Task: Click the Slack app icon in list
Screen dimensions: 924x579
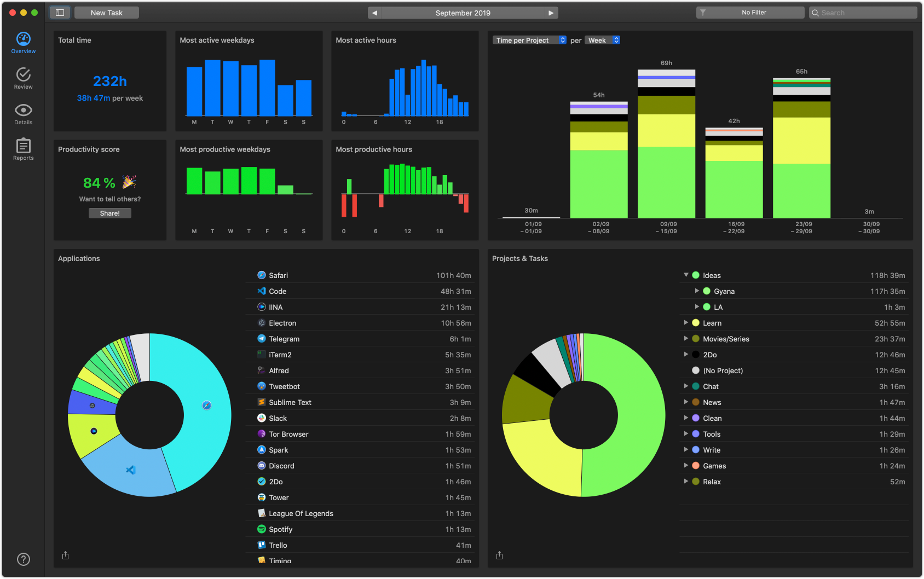Action: point(262,418)
